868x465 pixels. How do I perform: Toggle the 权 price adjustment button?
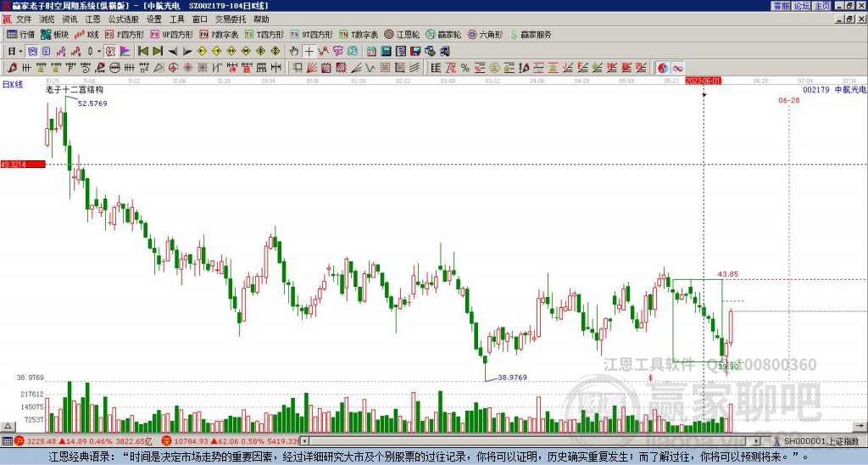point(110,51)
